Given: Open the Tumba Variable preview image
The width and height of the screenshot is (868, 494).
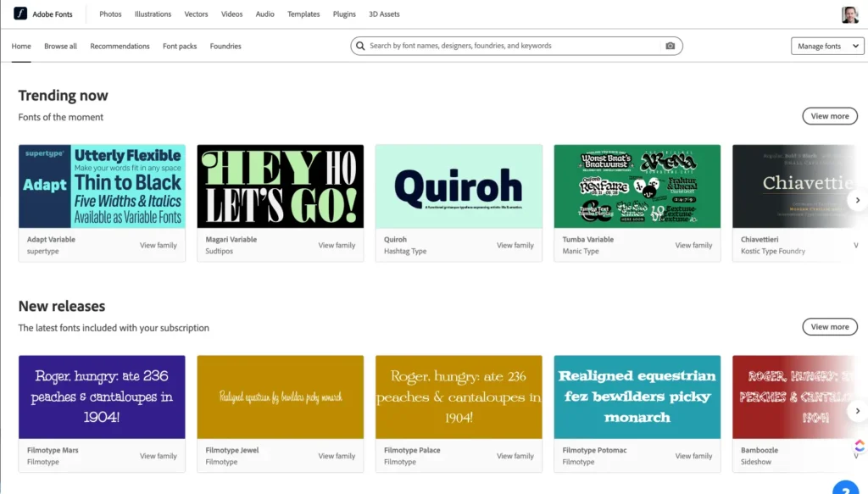Looking at the screenshot, I should pyautogui.click(x=637, y=186).
